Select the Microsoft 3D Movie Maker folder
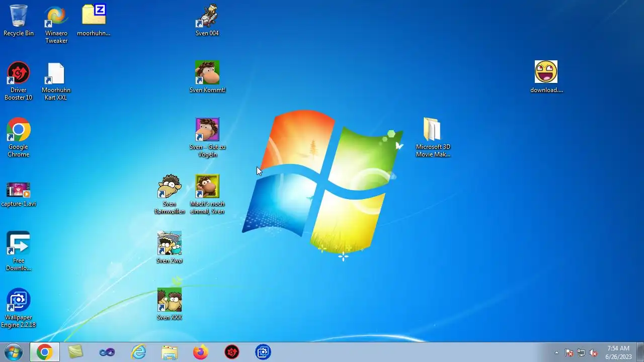Viewport: 644px width, 362px height. tap(433, 138)
